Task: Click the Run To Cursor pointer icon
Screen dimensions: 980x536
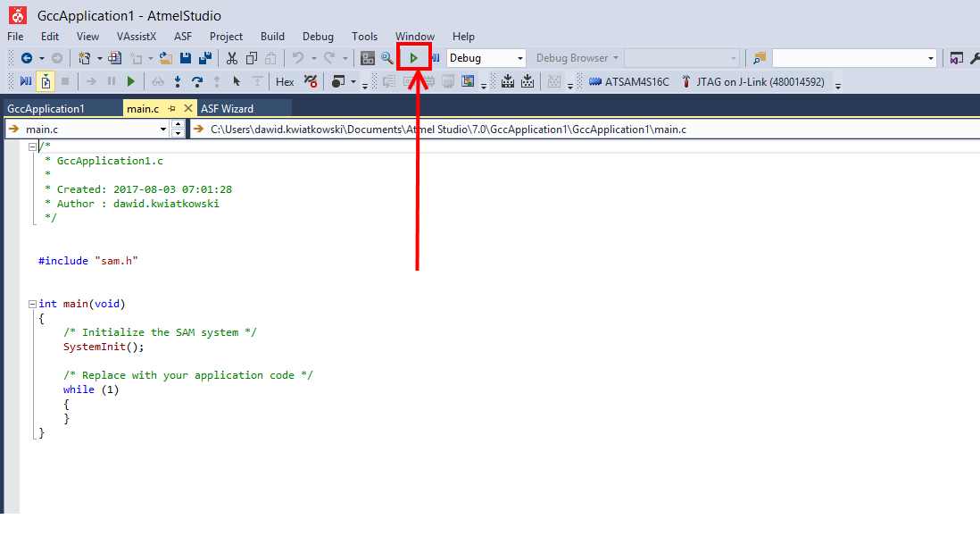Action: click(237, 82)
